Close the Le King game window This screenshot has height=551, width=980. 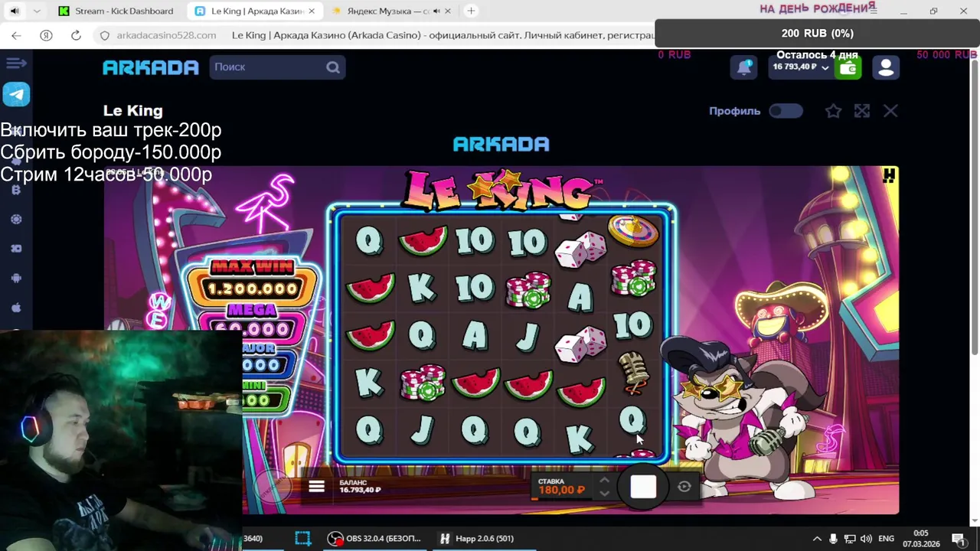pos(890,111)
